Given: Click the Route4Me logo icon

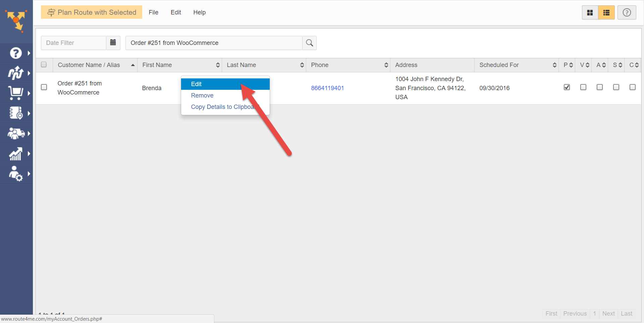Looking at the screenshot, I should pyautogui.click(x=16, y=21).
